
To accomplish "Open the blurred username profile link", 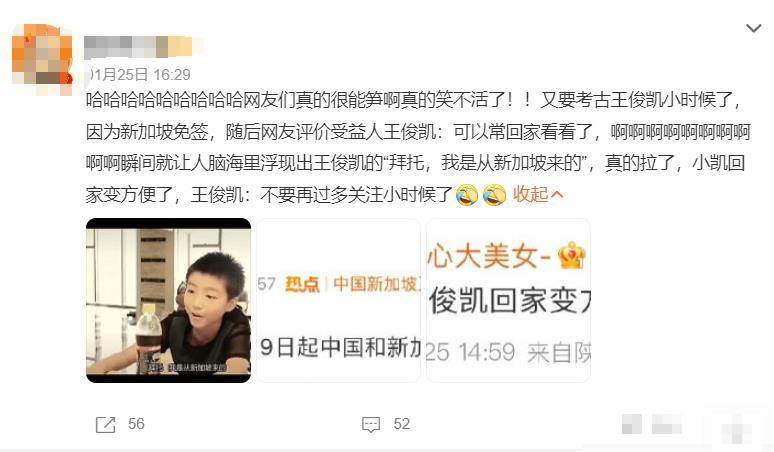I will pos(138,47).
